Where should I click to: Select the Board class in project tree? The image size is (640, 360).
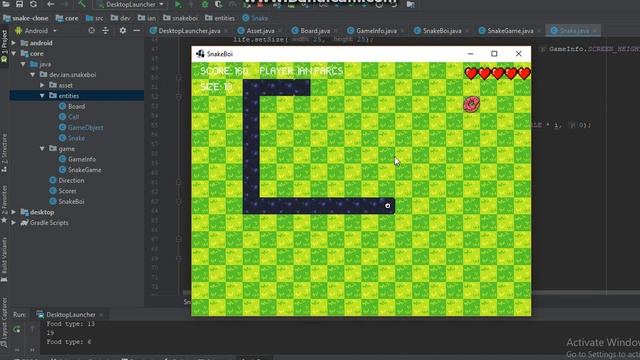pyautogui.click(x=72, y=107)
